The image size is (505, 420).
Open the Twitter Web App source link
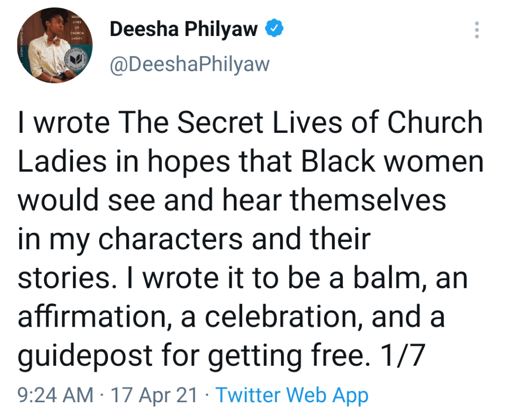tap(292, 395)
